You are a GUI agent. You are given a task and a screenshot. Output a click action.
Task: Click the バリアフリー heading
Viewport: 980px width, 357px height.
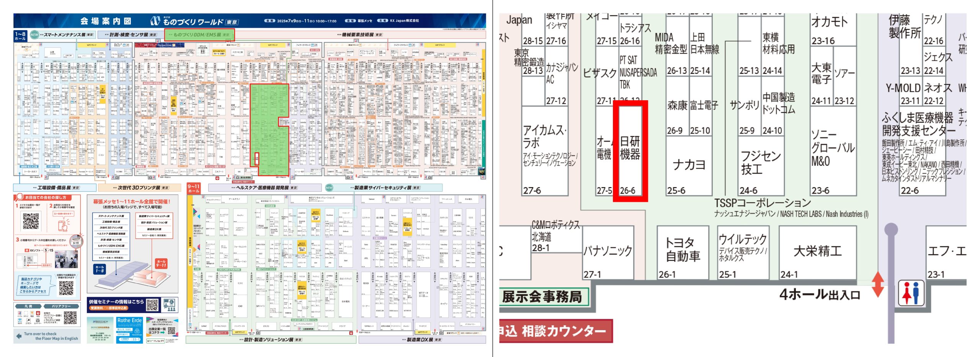[61, 306]
